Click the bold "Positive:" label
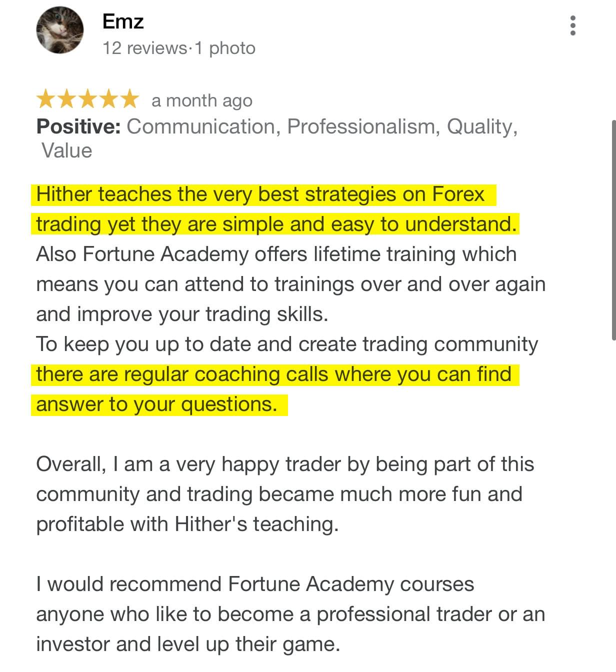This screenshot has width=616, height=672. (x=78, y=126)
